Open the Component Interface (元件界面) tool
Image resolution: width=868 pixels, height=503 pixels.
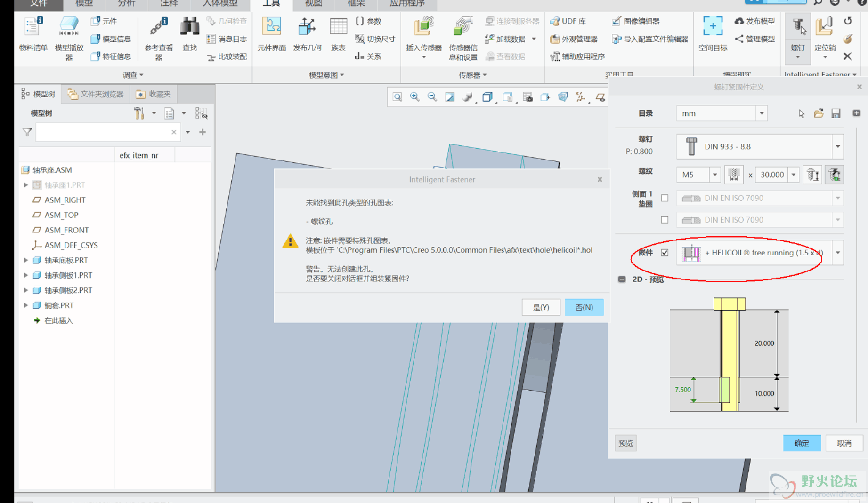pos(272,34)
